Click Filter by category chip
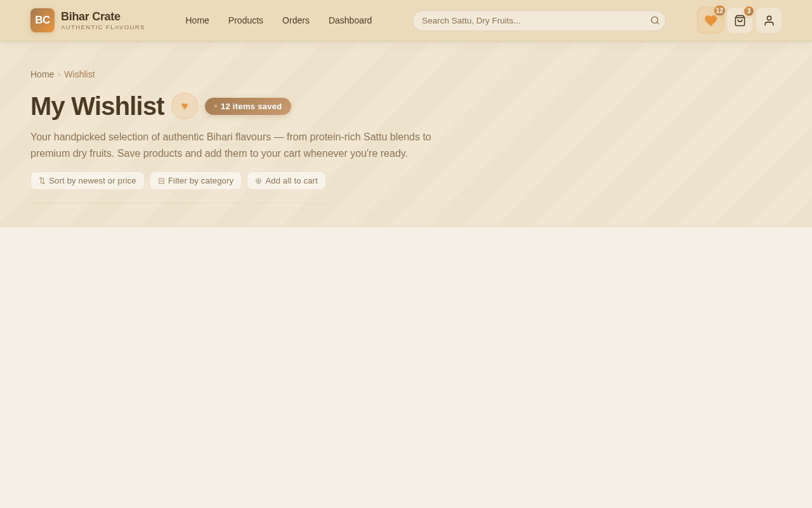 click(x=195, y=180)
